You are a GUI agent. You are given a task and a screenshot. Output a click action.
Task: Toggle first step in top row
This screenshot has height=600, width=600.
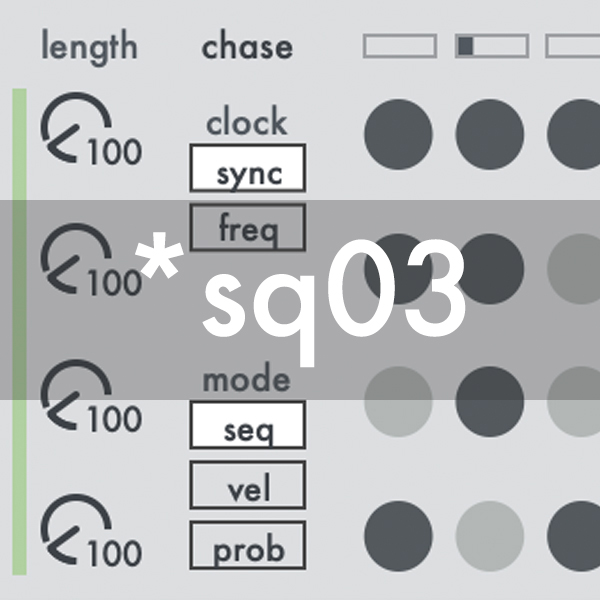398,134
